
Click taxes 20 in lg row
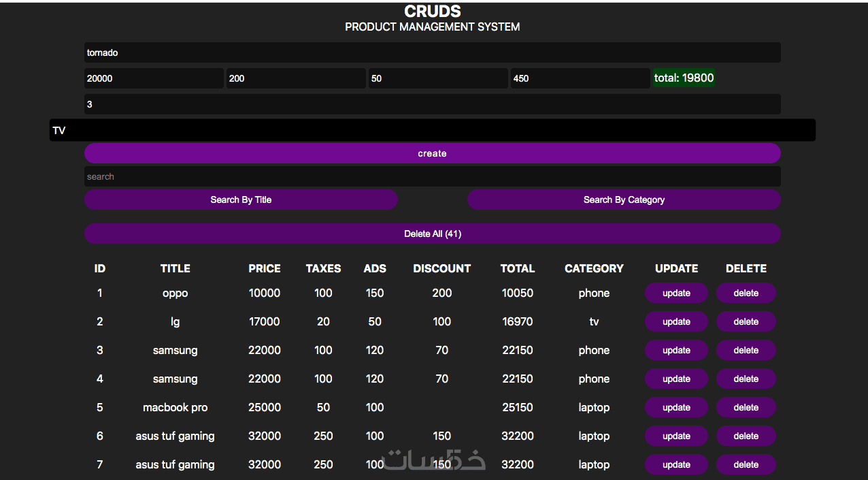pyautogui.click(x=323, y=322)
